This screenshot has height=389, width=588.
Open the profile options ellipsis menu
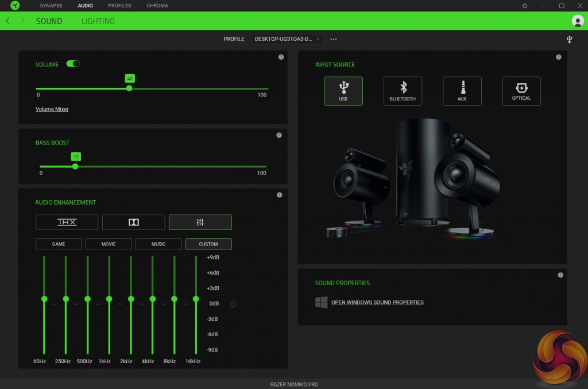click(x=333, y=39)
